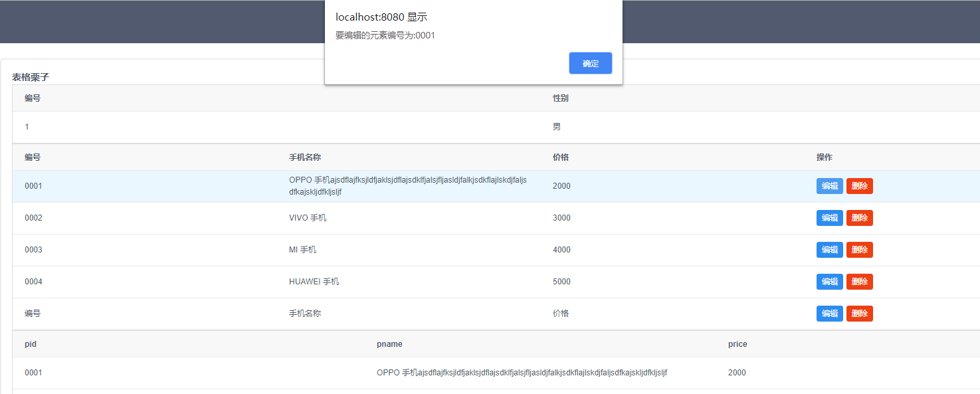980x394 pixels.
Task: Click 编辑 button in row 0004
Action: [x=830, y=282]
